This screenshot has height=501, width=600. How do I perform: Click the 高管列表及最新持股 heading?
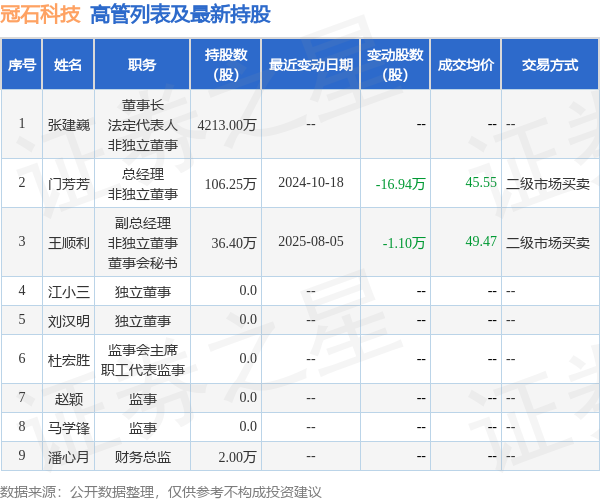pos(180,15)
